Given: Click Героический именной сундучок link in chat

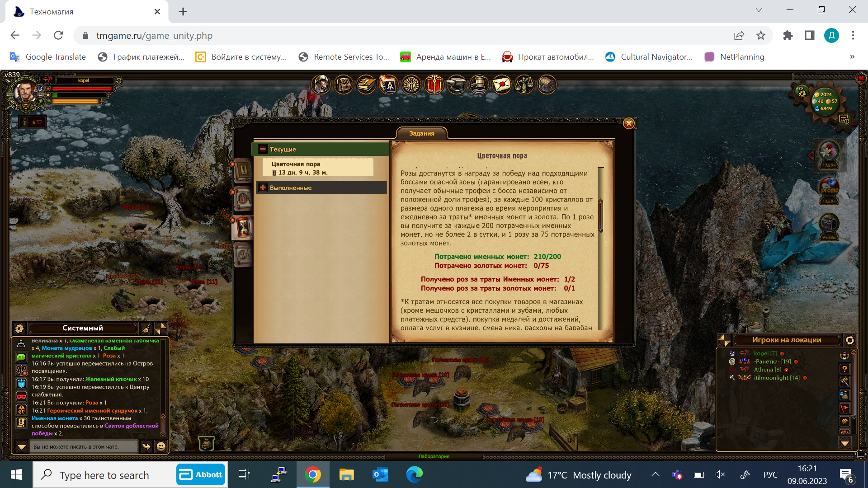Looking at the screenshot, I should tap(92, 411).
